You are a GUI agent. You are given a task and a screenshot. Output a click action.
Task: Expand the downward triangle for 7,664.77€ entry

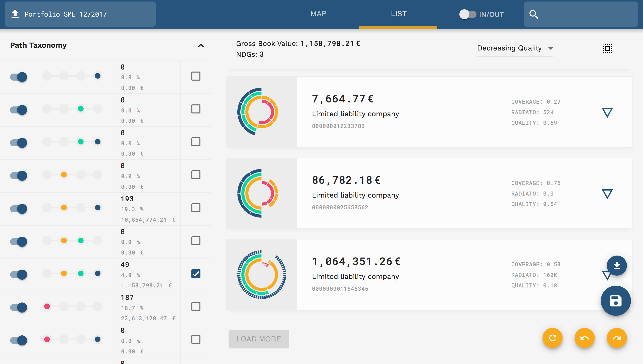pos(607,112)
